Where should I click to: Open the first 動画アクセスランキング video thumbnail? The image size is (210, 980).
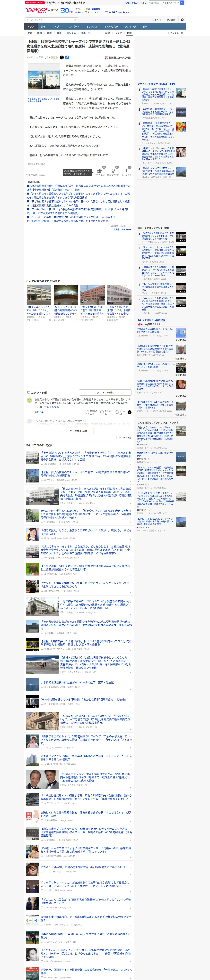181,237
